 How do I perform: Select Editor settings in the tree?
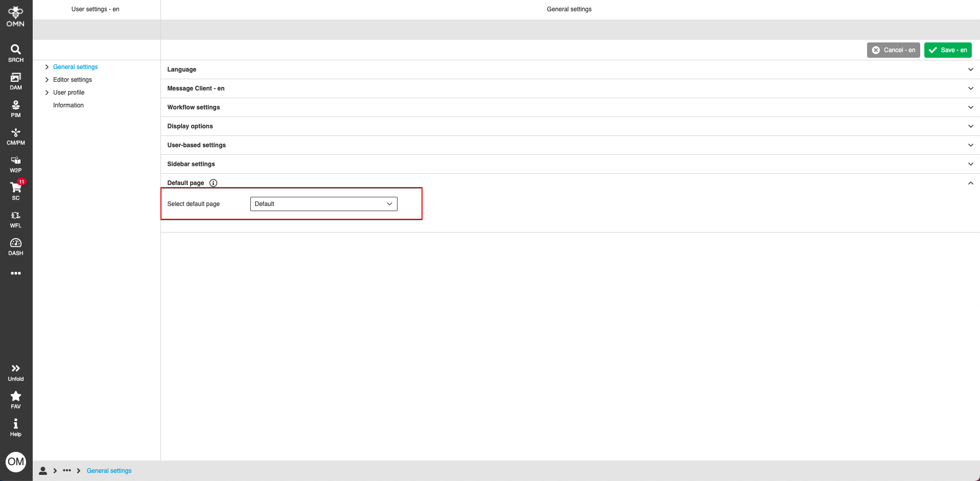(73, 80)
